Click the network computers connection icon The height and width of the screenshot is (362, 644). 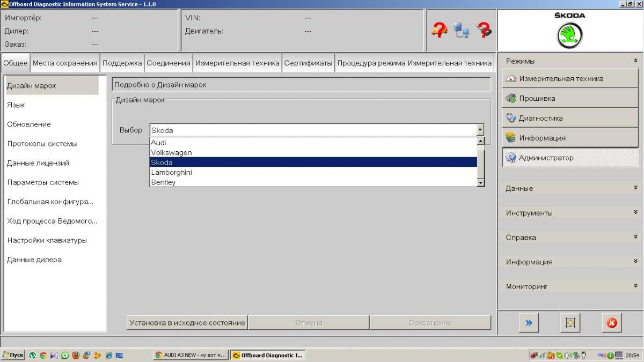pos(461,29)
